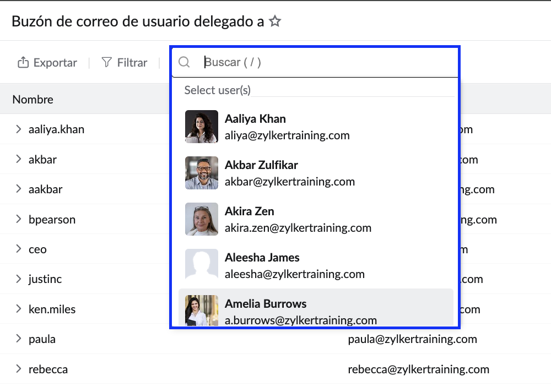Expand the paula row

19,339
